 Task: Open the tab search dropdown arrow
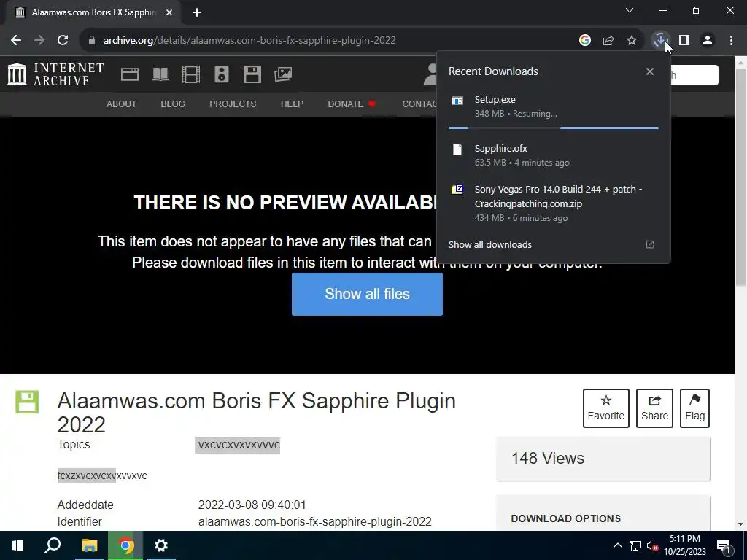click(630, 10)
